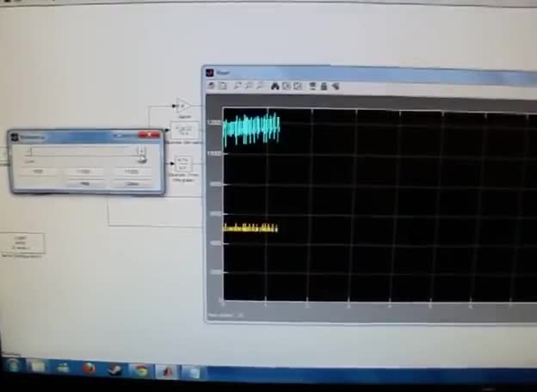
Task: Select the Discrete Derivative block
Action: [x=184, y=131]
